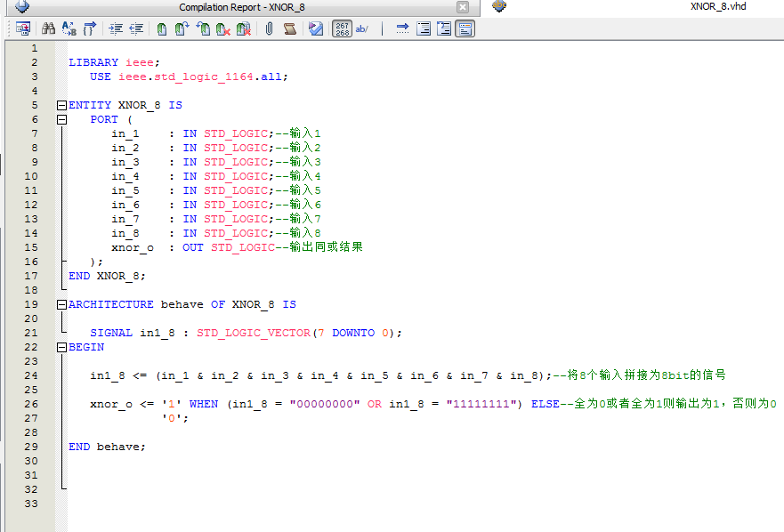Apply the Decrease Indent toolbar icon
Viewport: 784px width, 532px height.
click(x=134, y=28)
